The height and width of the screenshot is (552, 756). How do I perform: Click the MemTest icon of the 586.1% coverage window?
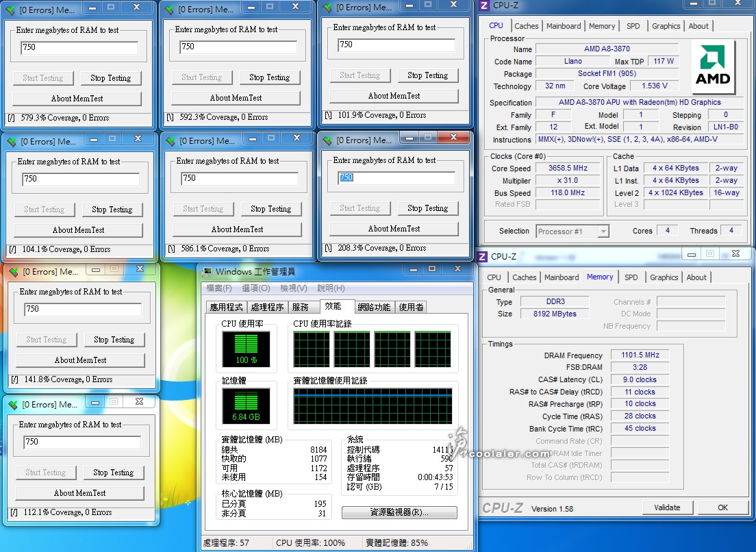171,141
